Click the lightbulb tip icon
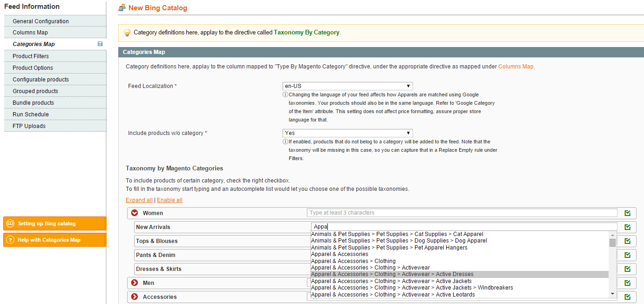 [127, 33]
